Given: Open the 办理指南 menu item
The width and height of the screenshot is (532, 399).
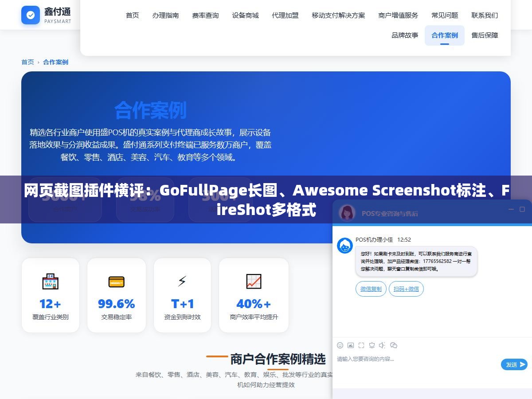Looking at the screenshot, I should click(x=165, y=15).
